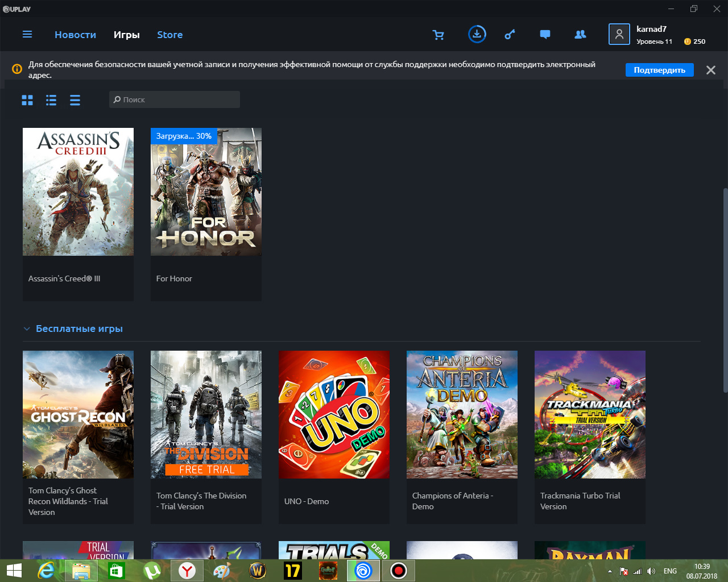Viewport: 728px width, 582px height.
Task: Click the 250 Uplay coins balance
Action: [x=694, y=41]
